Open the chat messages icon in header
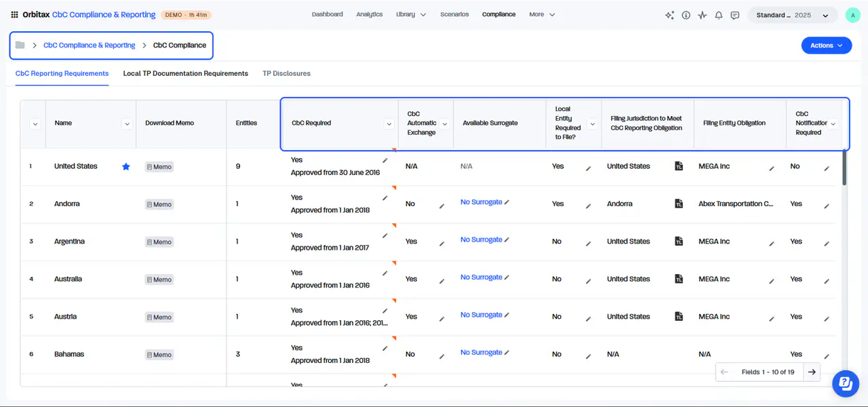The height and width of the screenshot is (407, 868). [734, 15]
